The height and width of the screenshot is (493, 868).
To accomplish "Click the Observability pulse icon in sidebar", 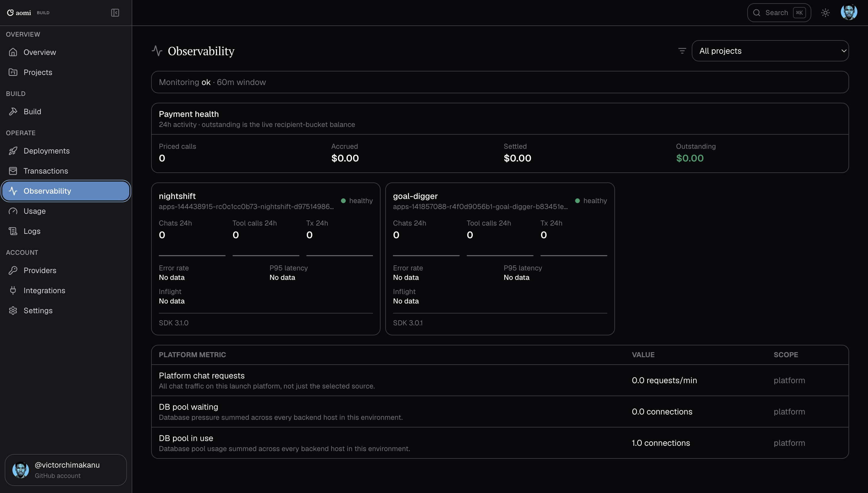I will point(13,191).
